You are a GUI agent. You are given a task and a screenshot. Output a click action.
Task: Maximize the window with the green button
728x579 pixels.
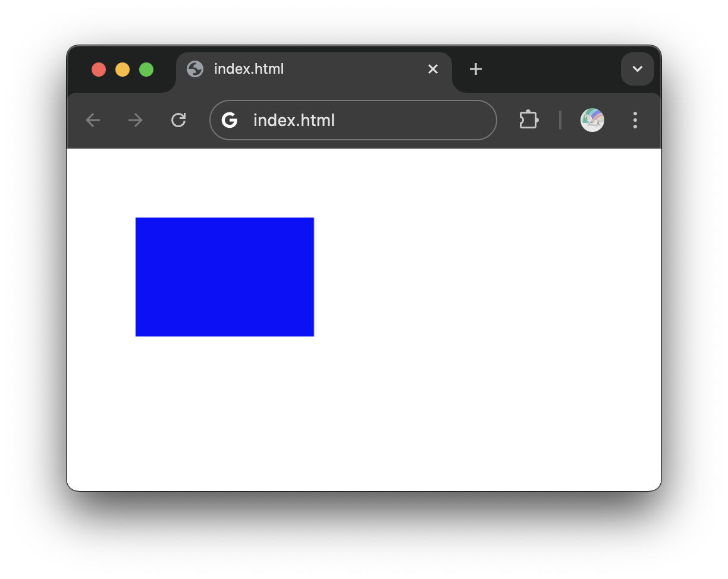coord(146,70)
